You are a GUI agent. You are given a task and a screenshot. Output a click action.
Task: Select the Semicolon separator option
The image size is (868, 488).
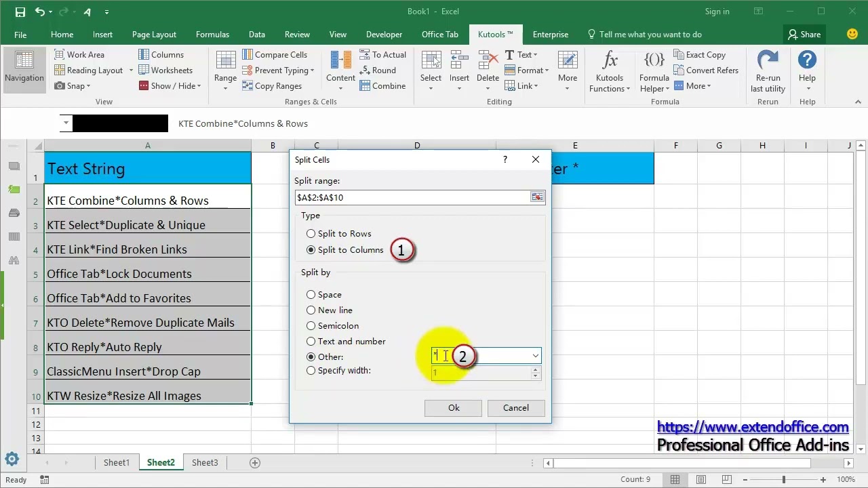332,326
